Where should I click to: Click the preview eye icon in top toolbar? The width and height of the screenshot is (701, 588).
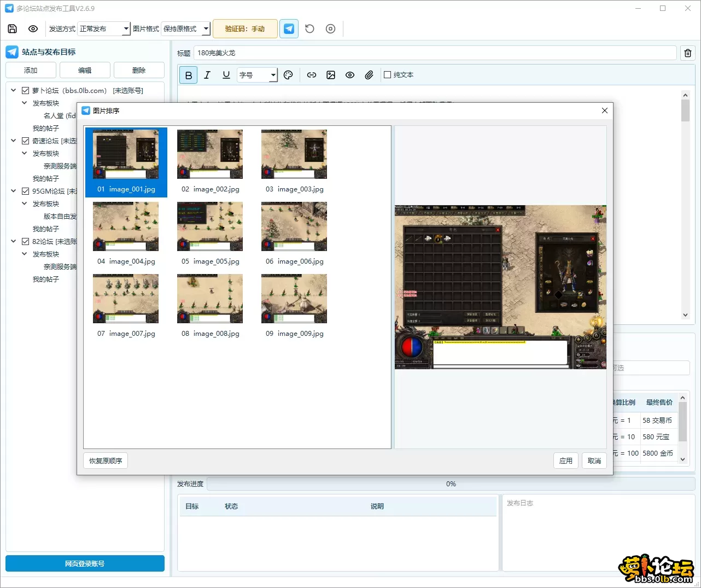pos(33,29)
